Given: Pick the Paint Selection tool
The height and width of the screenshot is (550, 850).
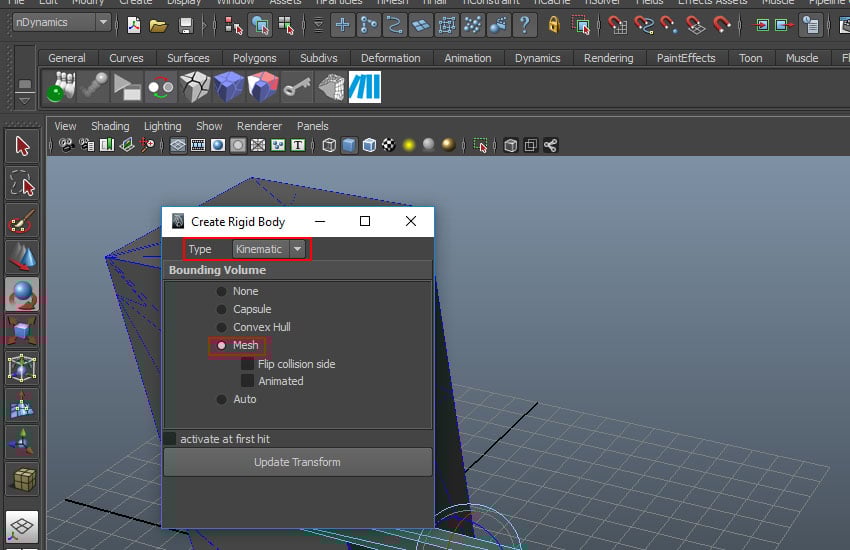Looking at the screenshot, I should 22,220.
